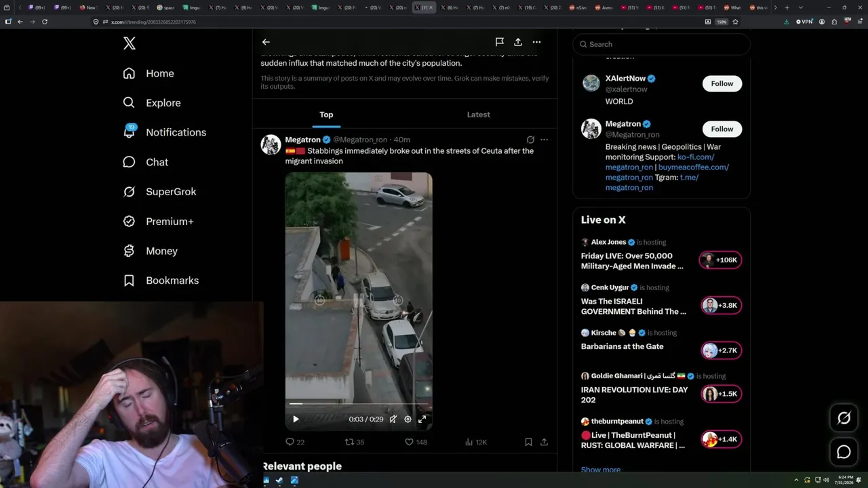Viewport: 868px width, 488px height.
Task: Repost Megatron's post (35 reposts)
Action: point(355,442)
